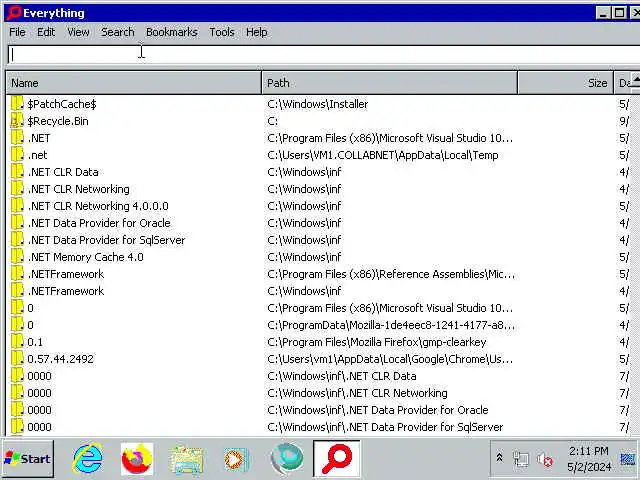Viewport: 640px width, 480px height.
Task: Click the Everything title bar magnifier icon
Action: pyautogui.click(x=13, y=13)
